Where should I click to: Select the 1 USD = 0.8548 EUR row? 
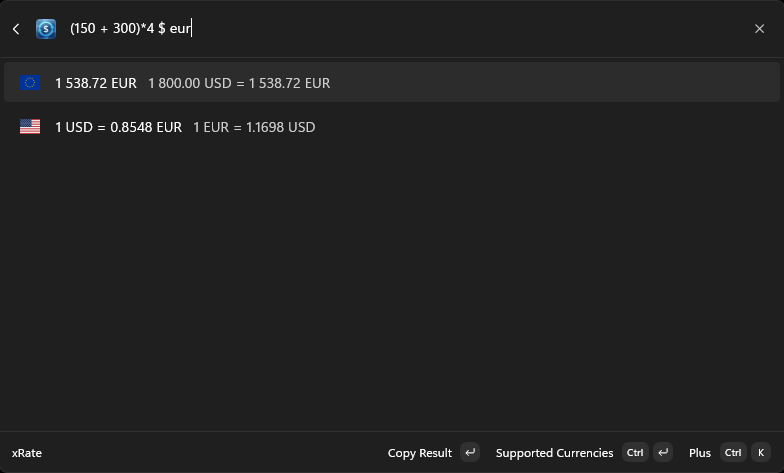tap(392, 126)
